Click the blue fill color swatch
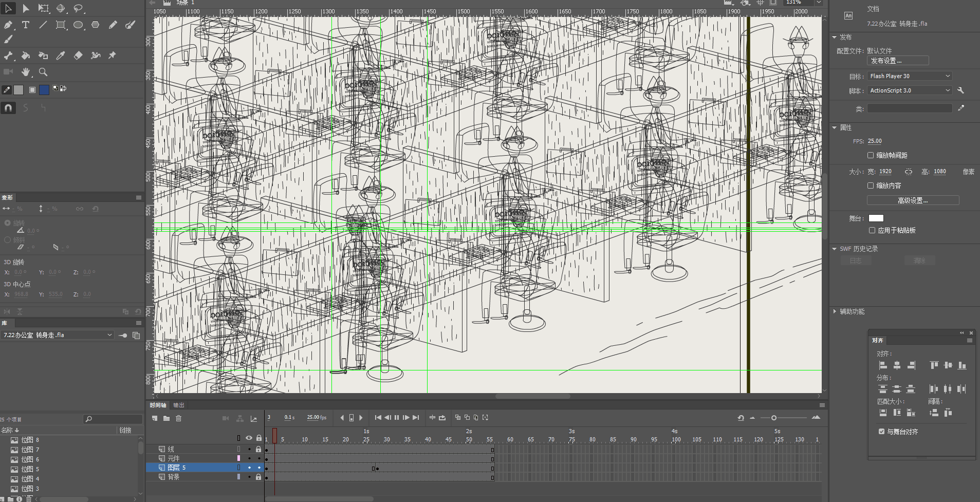This screenshot has height=502, width=980. point(44,90)
